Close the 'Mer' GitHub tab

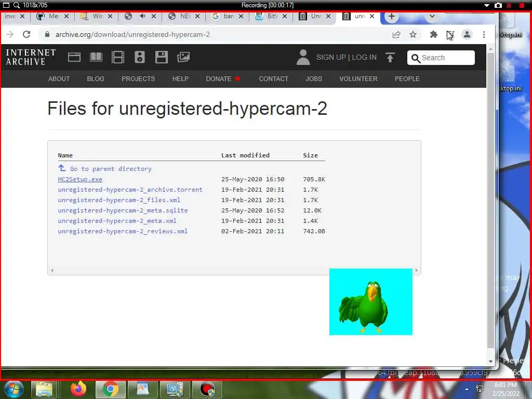[66, 16]
